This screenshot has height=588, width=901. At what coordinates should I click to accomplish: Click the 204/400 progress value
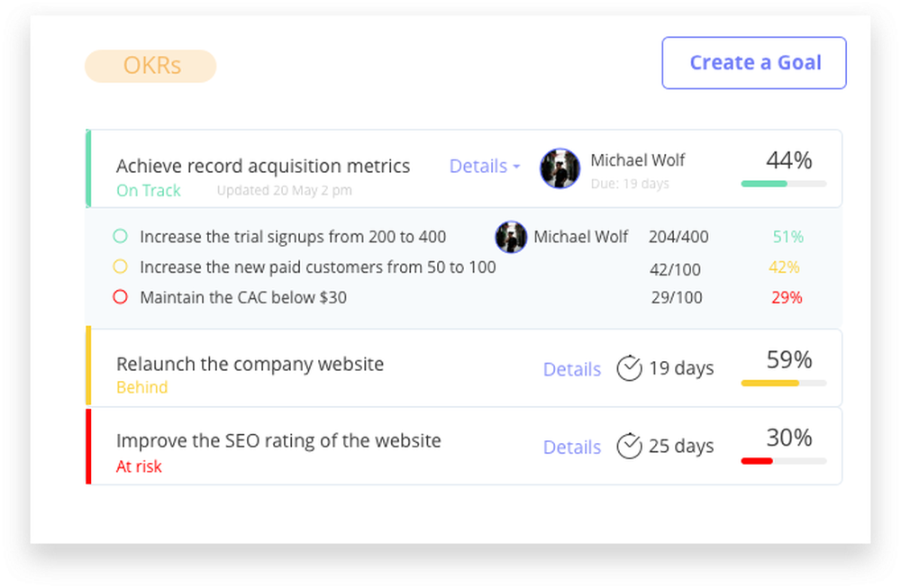click(x=678, y=238)
